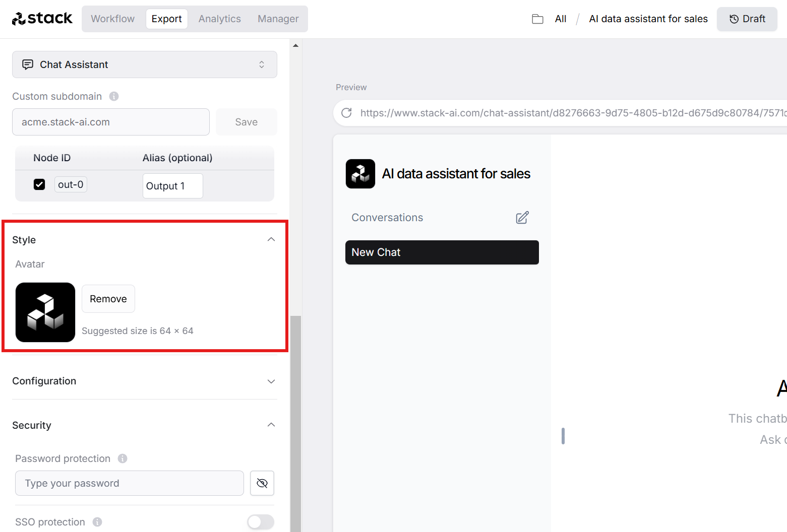Click the Node ID column header

52,158
